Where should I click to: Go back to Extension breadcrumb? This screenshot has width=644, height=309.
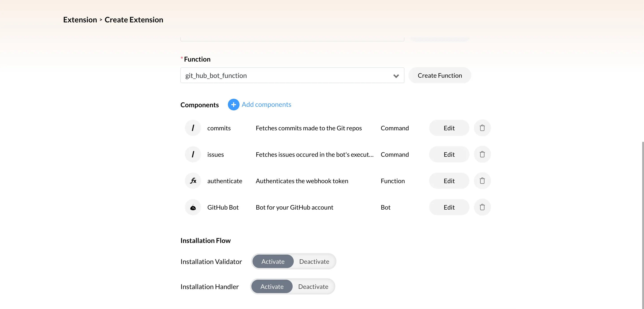click(80, 20)
